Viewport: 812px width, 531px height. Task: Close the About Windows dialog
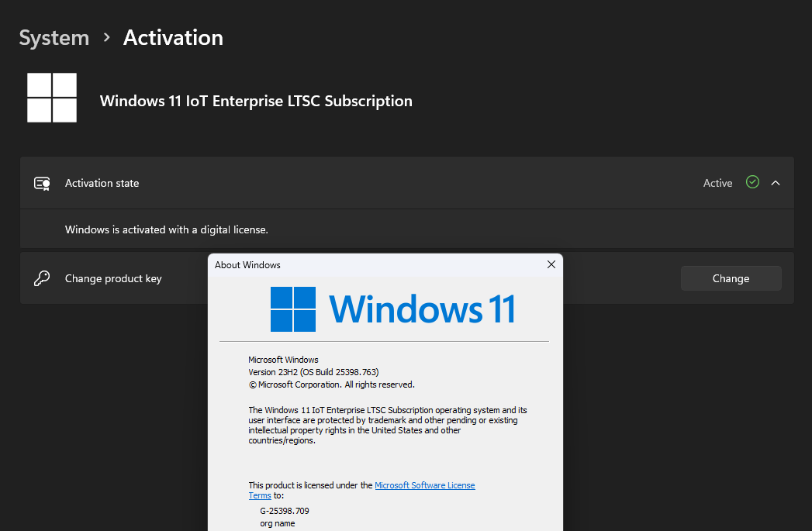tap(551, 264)
